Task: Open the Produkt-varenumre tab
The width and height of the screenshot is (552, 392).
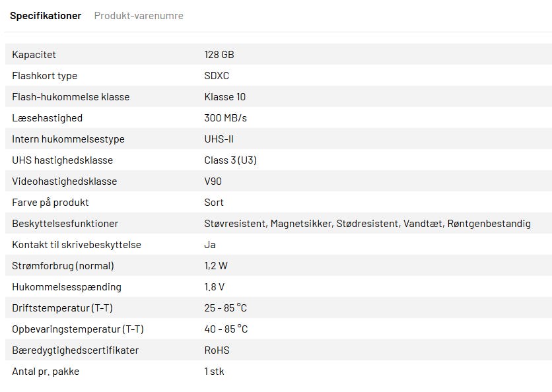Action: (x=139, y=15)
